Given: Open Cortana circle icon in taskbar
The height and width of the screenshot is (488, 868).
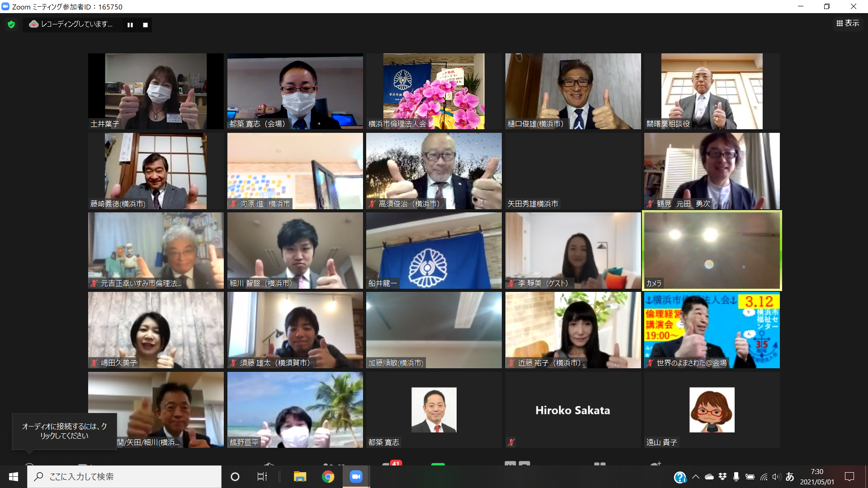Looking at the screenshot, I should [235, 477].
